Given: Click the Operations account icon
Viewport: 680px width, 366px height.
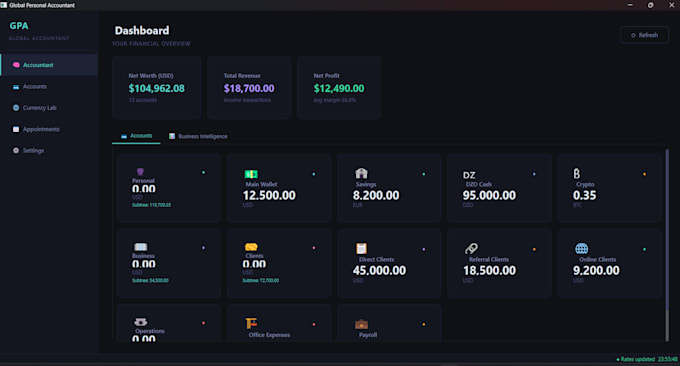Looking at the screenshot, I should pos(141,322).
